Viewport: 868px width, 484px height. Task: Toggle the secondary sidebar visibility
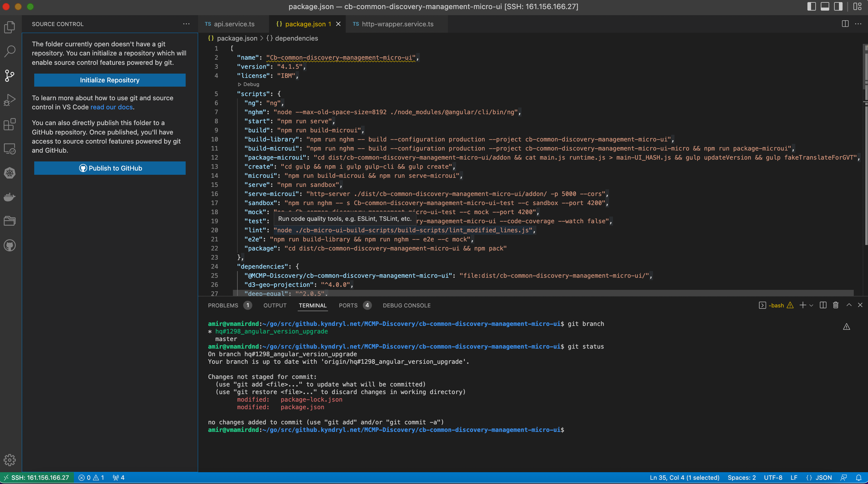pyautogui.click(x=838, y=6)
